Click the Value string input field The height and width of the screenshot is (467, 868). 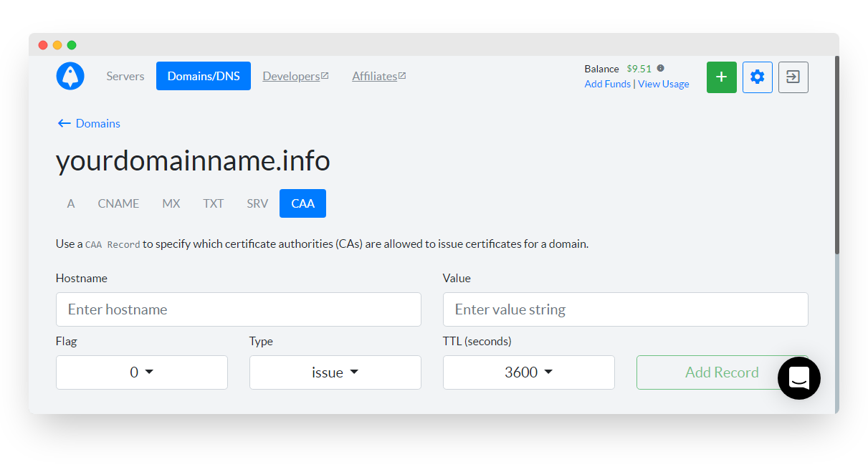[626, 309]
